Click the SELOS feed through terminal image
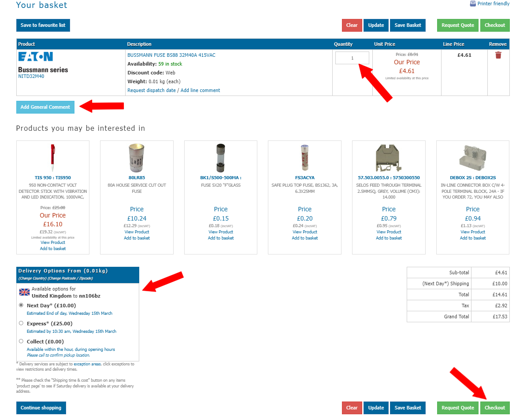 coord(389,158)
